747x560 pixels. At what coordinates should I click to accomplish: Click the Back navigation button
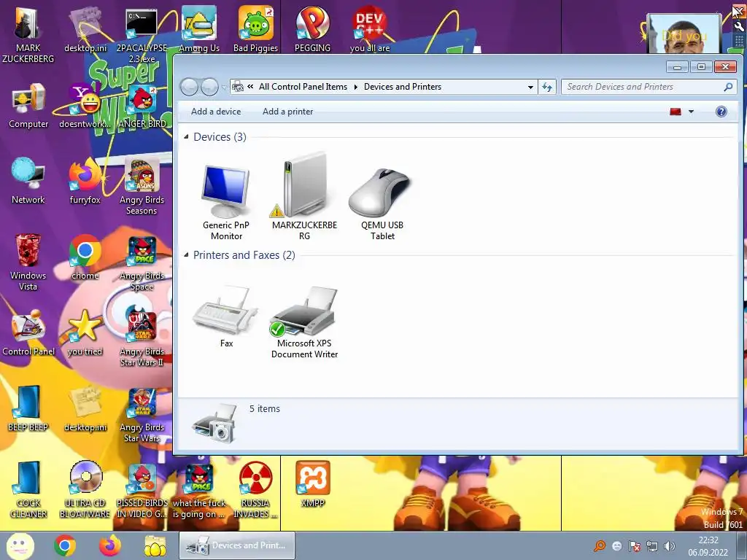coord(189,87)
